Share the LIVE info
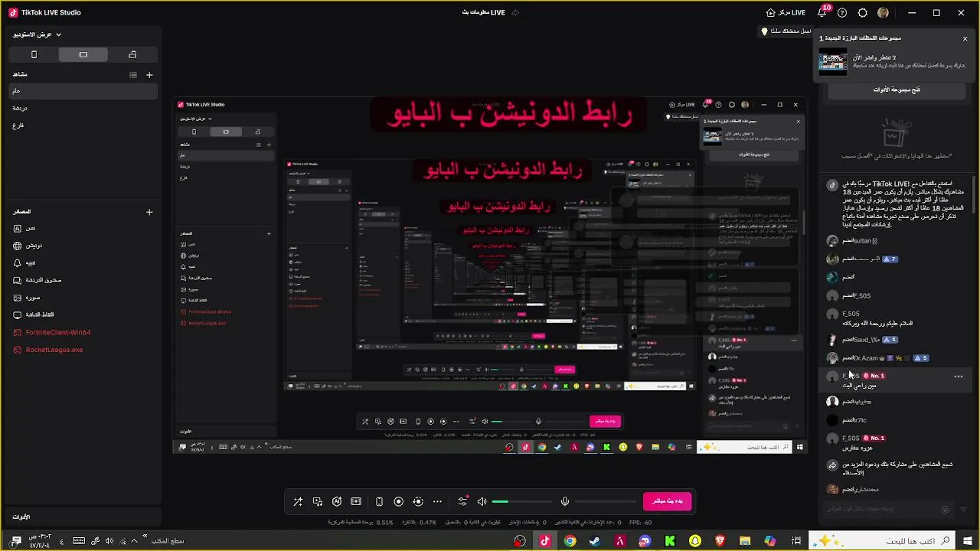The width and height of the screenshot is (980, 551). [x=515, y=13]
